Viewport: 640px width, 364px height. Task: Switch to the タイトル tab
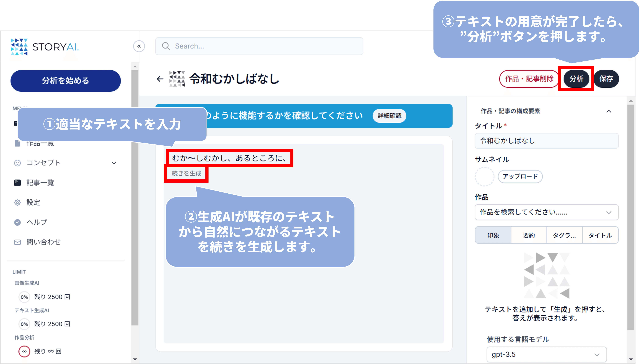(x=600, y=235)
